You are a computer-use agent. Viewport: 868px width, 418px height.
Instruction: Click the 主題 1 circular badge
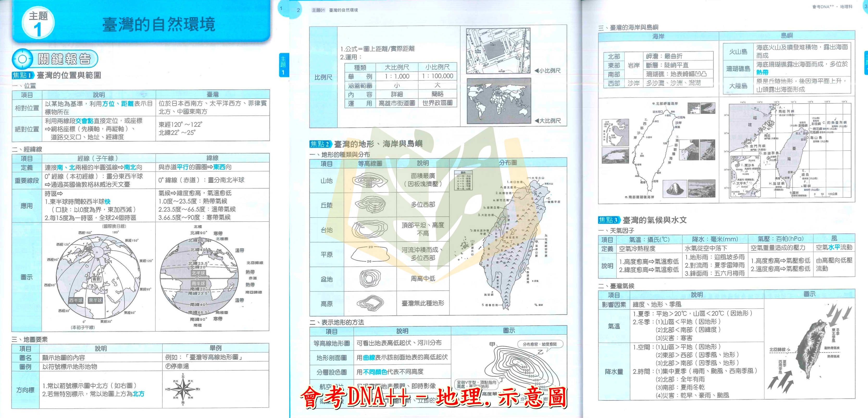point(38,23)
